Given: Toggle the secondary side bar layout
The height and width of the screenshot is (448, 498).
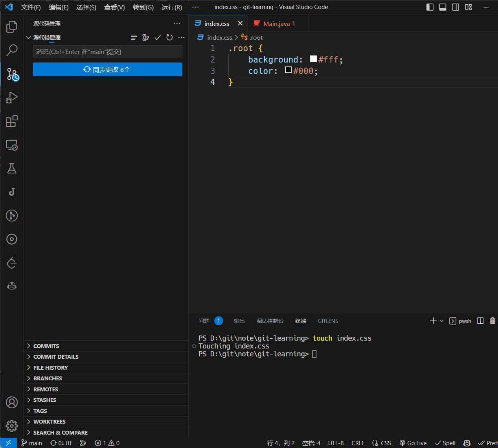Looking at the screenshot, I should 456,7.
